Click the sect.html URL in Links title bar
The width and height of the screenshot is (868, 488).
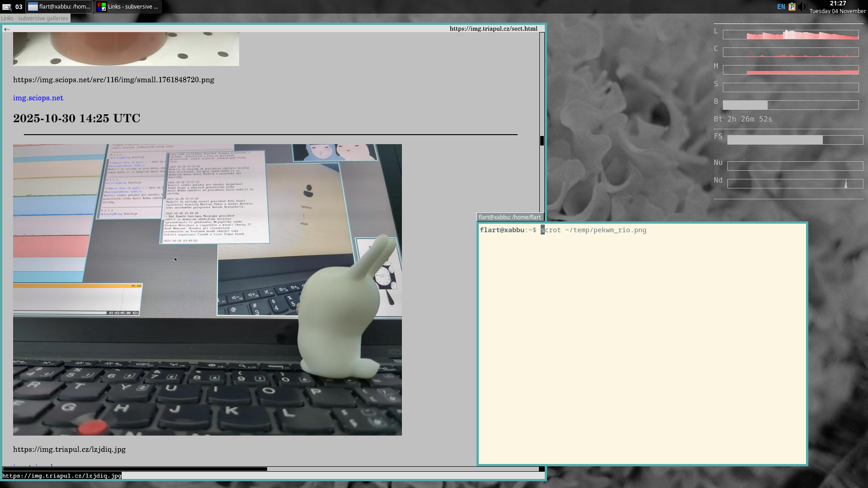pyautogui.click(x=493, y=28)
